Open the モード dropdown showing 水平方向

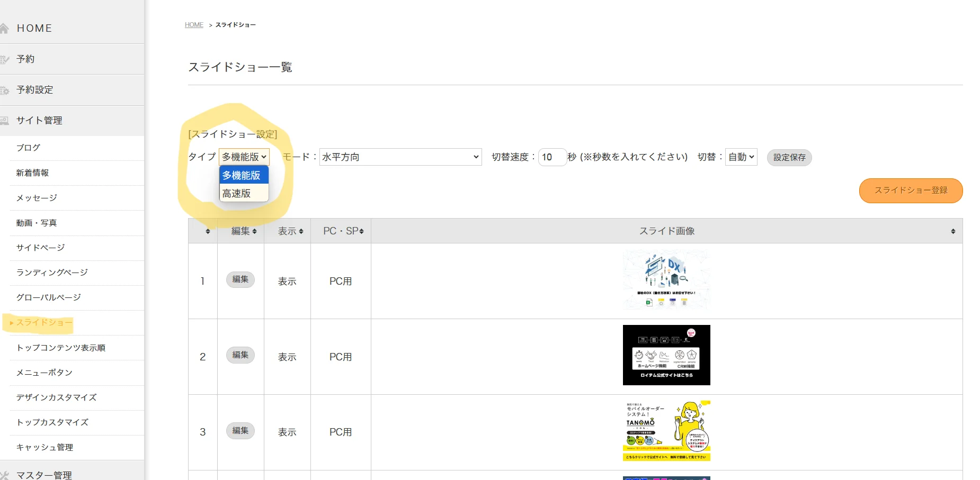(x=400, y=157)
